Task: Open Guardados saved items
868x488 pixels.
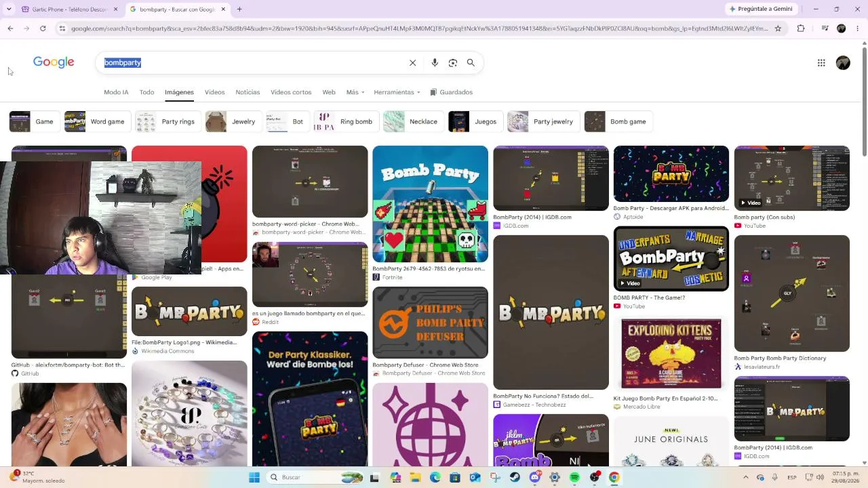Action: [452, 92]
